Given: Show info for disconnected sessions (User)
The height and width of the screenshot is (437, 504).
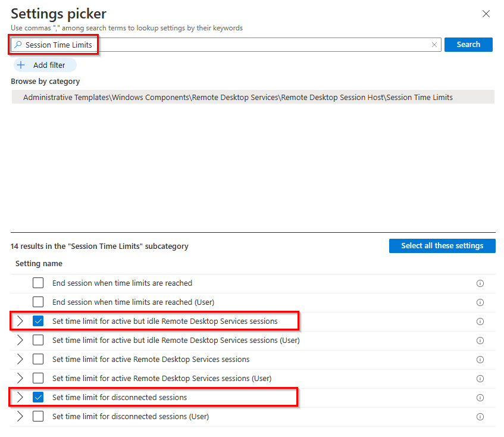Looking at the screenshot, I should 480,417.
